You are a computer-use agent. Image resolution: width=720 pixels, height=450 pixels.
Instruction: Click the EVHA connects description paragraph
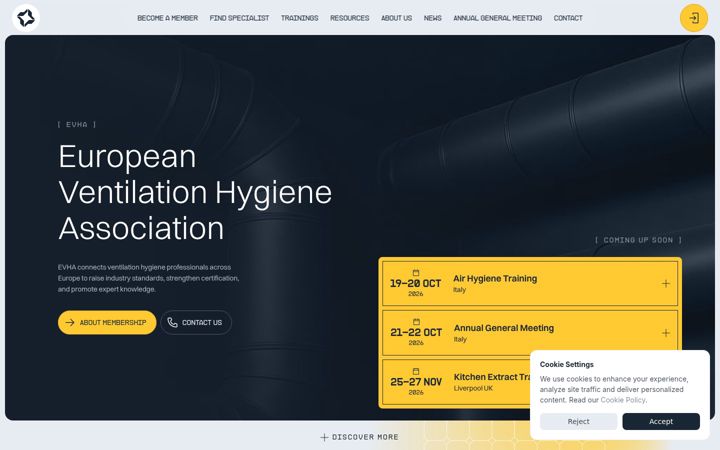tap(148, 278)
